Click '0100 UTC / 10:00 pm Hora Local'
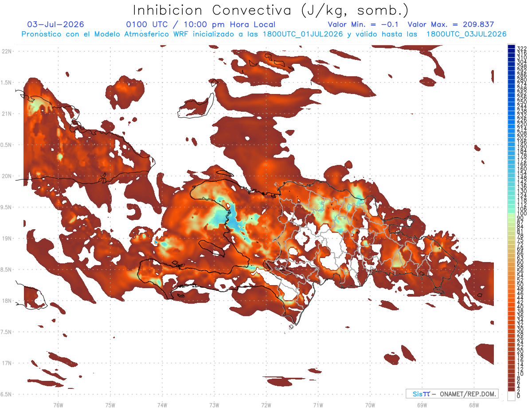The image size is (532, 411). point(200,24)
